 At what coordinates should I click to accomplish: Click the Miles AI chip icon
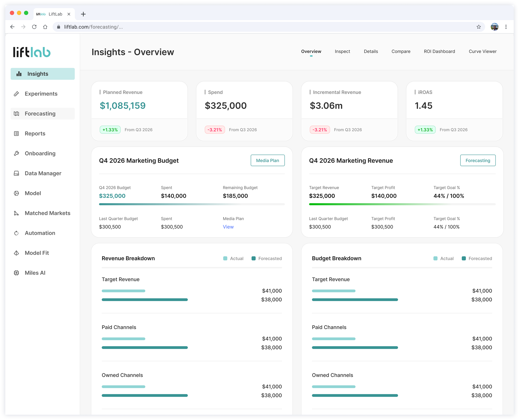(x=16, y=273)
